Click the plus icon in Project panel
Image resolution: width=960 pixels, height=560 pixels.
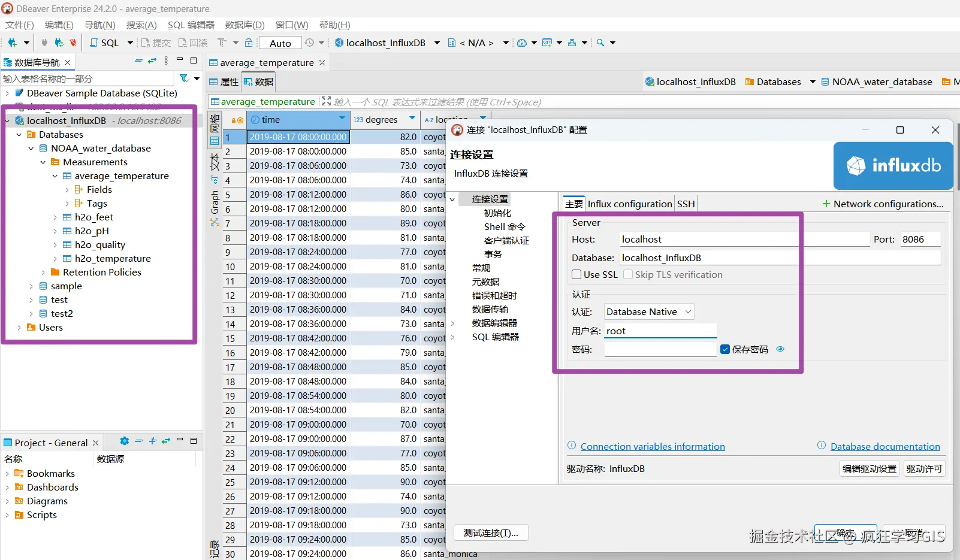152,441
